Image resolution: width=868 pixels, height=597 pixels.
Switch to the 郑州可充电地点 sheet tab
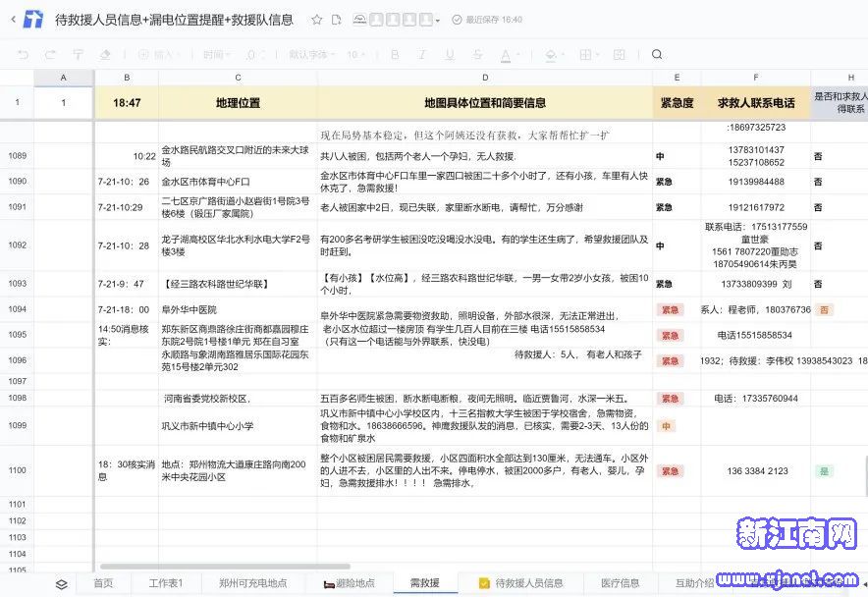point(253,583)
